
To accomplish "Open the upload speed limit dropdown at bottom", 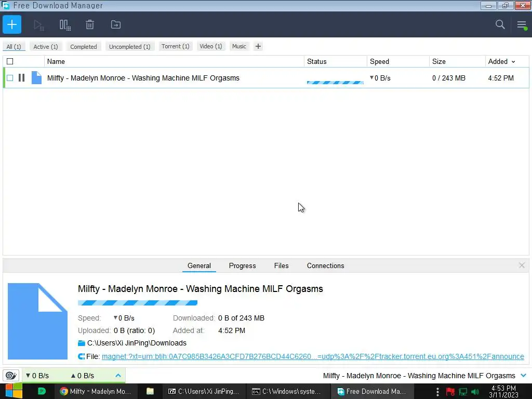I will pyautogui.click(x=83, y=376).
